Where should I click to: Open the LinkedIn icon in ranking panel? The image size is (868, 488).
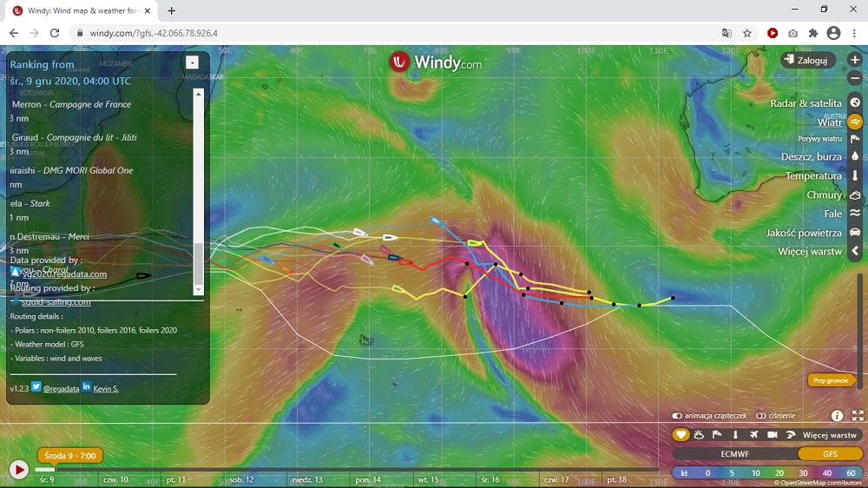[x=86, y=386]
